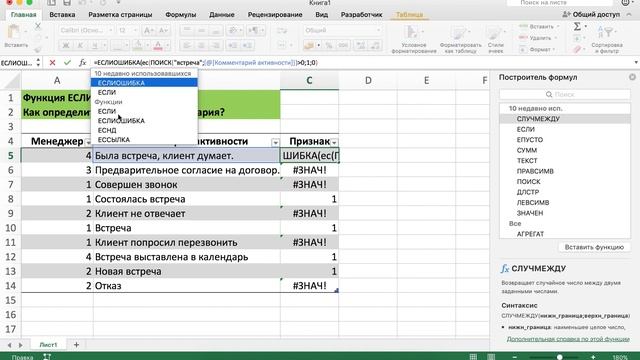Expand the formula bar with the right arrow

pyautogui.click(x=636, y=62)
